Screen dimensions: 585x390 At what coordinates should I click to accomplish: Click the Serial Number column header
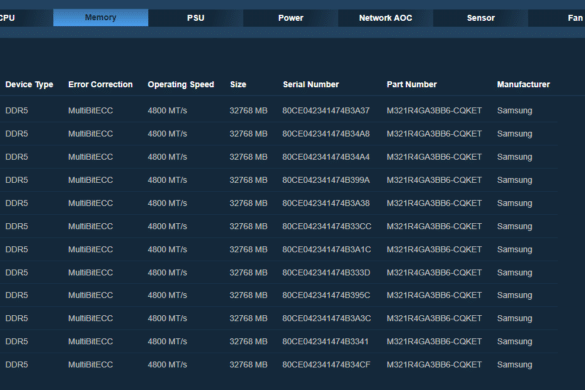tap(311, 84)
